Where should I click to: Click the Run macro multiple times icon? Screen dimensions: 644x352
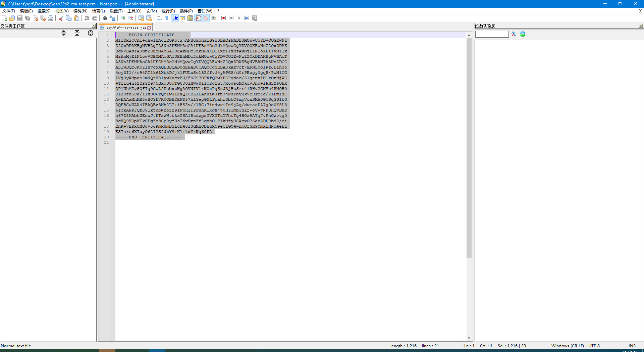pos(247,18)
